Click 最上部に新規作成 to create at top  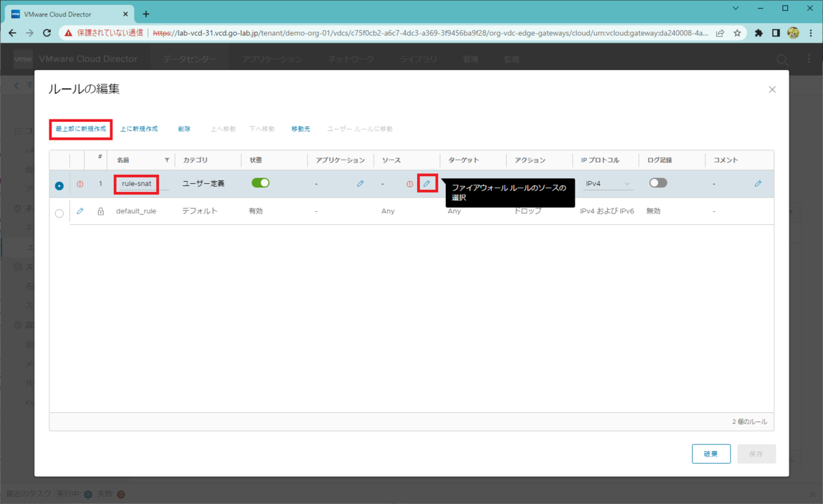coord(81,129)
